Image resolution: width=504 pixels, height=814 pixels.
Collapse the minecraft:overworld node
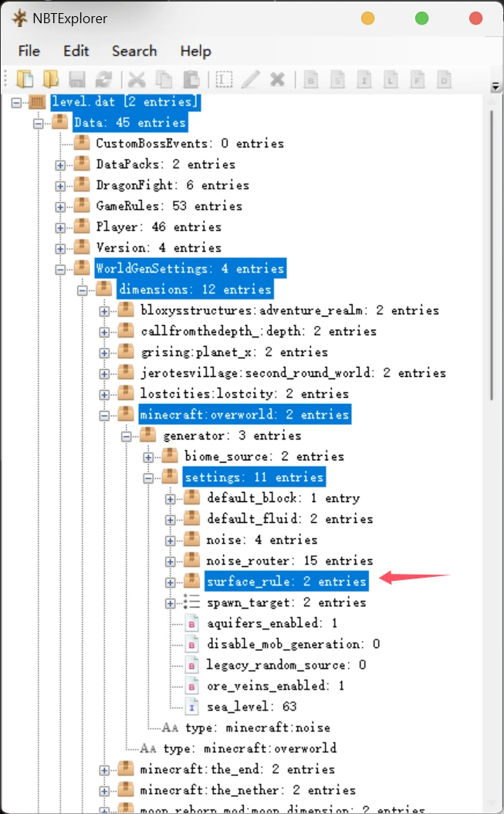pos(104,415)
